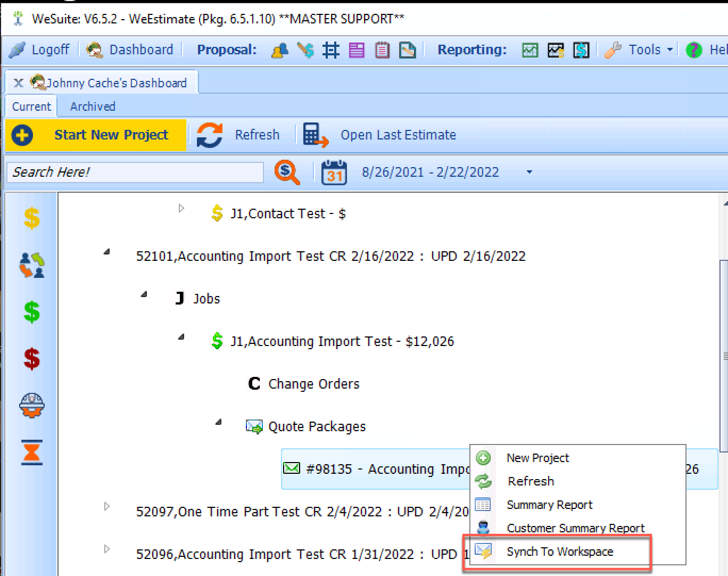Collapse project 52101 Accounting Import Test
This screenshot has height=576, width=728.
[x=107, y=251]
